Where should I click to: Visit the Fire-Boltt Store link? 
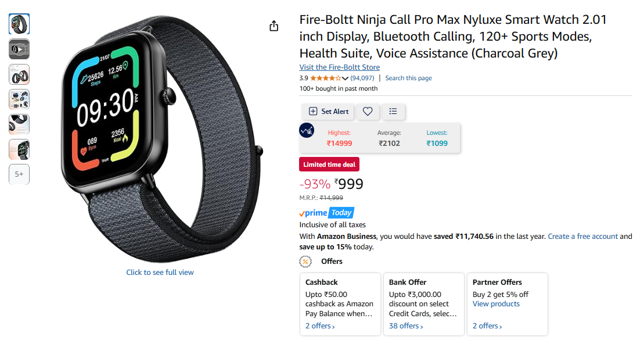339,67
